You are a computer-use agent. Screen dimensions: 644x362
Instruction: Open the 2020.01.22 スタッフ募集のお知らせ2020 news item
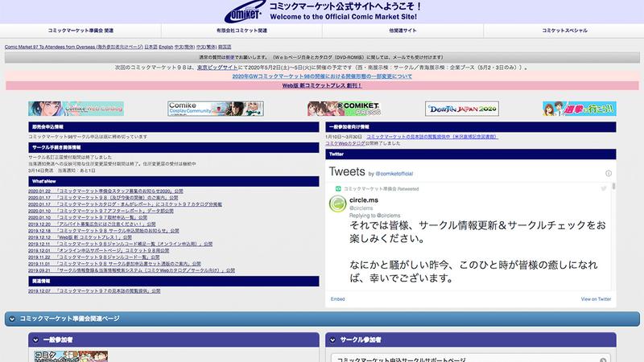(x=105, y=191)
